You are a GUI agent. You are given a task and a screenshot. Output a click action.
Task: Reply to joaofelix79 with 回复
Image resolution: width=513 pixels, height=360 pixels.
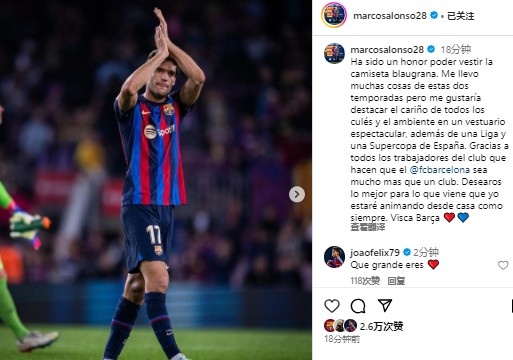click(396, 281)
